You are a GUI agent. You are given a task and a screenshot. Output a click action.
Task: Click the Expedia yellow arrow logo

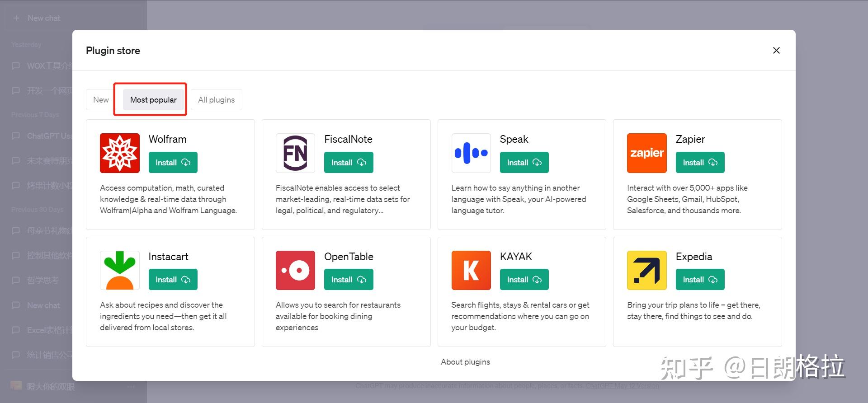click(647, 270)
